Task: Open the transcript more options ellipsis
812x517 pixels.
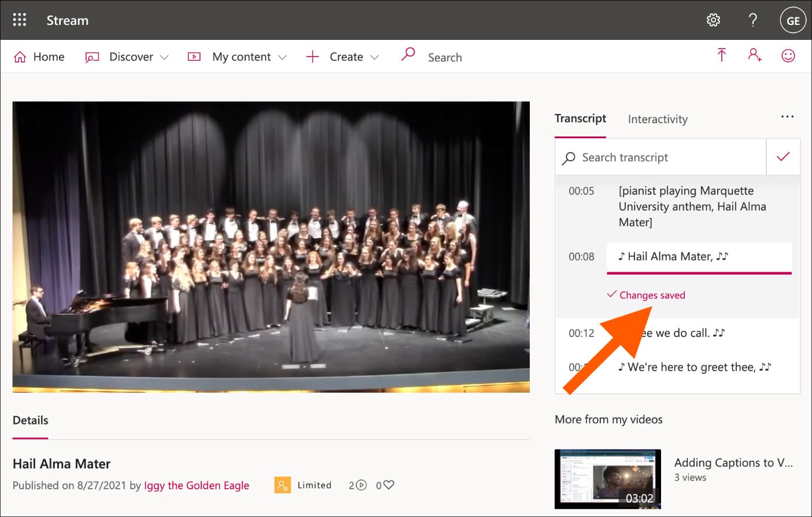Action: [x=787, y=117]
